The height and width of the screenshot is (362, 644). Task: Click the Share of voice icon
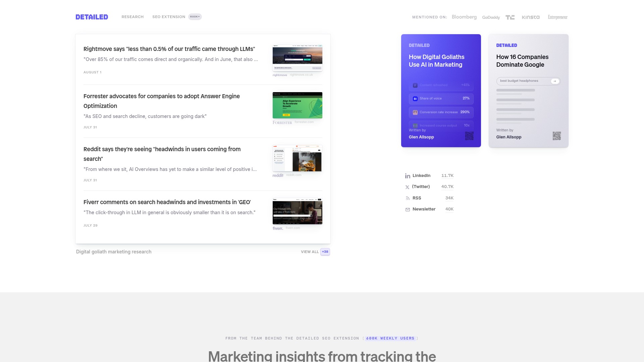415,99
